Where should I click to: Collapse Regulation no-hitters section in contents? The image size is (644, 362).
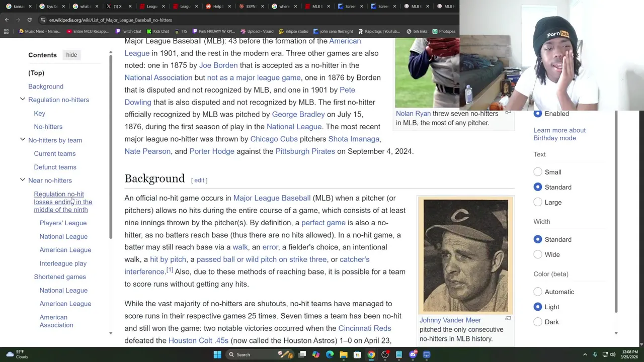tap(22, 100)
